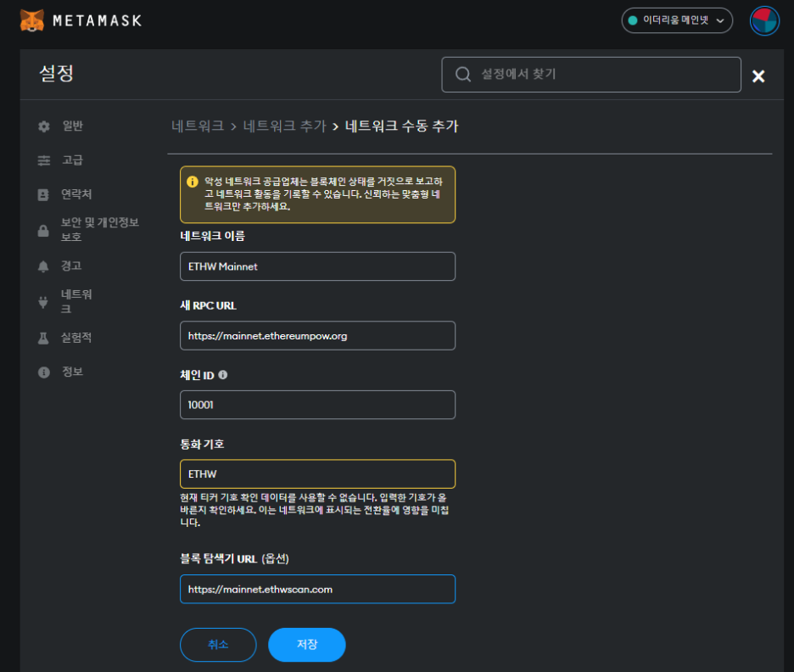794x672 pixels.
Task: Click the ticker symbol warning message text
Action: click(315, 510)
